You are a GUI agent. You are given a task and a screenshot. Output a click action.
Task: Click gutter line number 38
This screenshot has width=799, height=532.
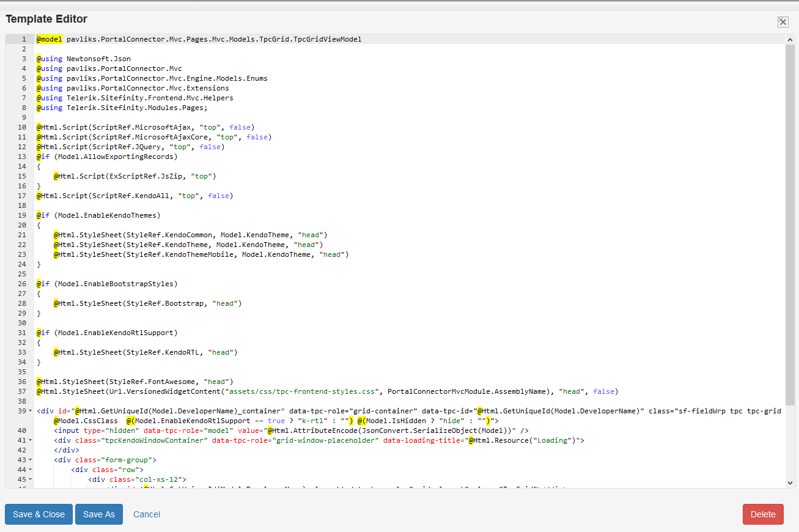[x=22, y=401]
